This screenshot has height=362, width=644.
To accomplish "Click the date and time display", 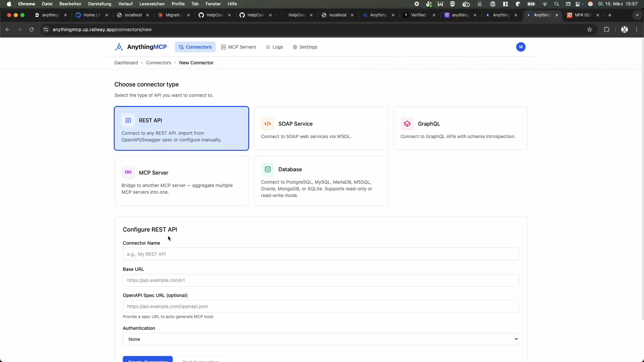I will (x=618, y=4).
